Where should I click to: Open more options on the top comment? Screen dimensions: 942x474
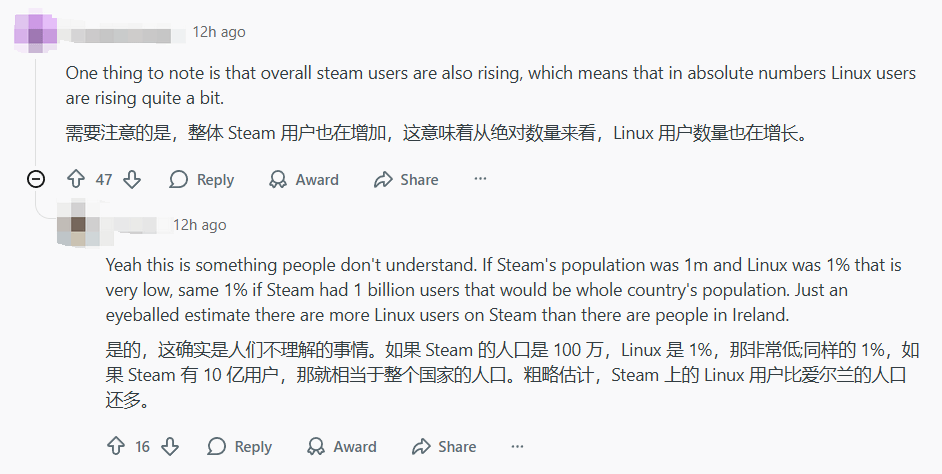(480, 179)
